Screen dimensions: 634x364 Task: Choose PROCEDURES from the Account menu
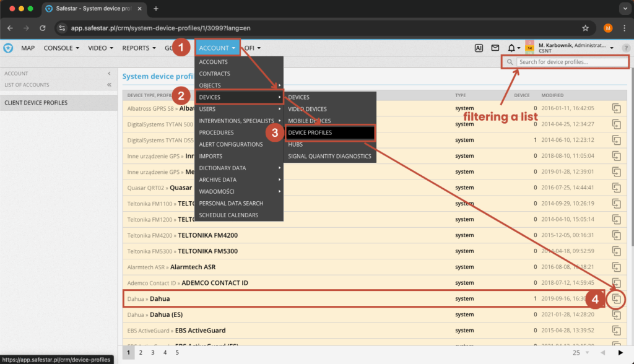[239, 132]
